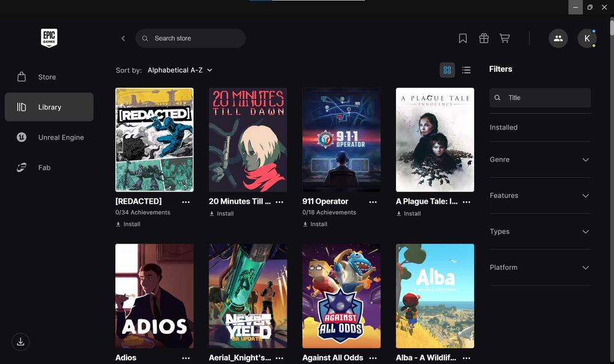Viewport: 614px width, 364px height.
Task: Click the Filters heading
Action: 500,69
